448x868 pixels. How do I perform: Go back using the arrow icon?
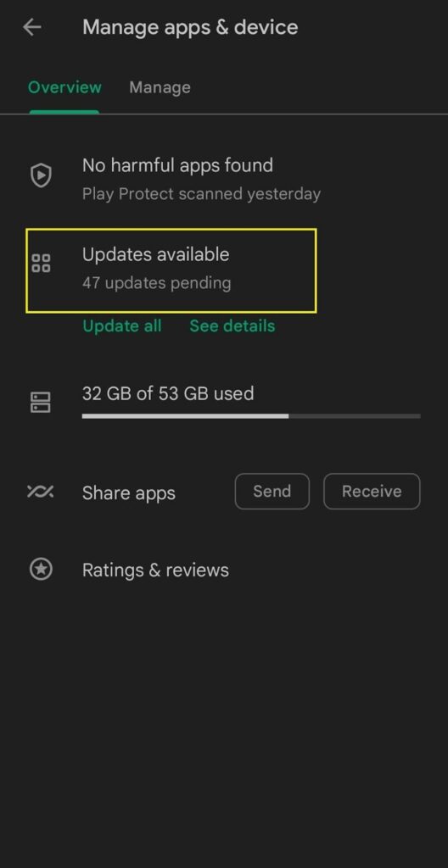(x=32, y=27)
